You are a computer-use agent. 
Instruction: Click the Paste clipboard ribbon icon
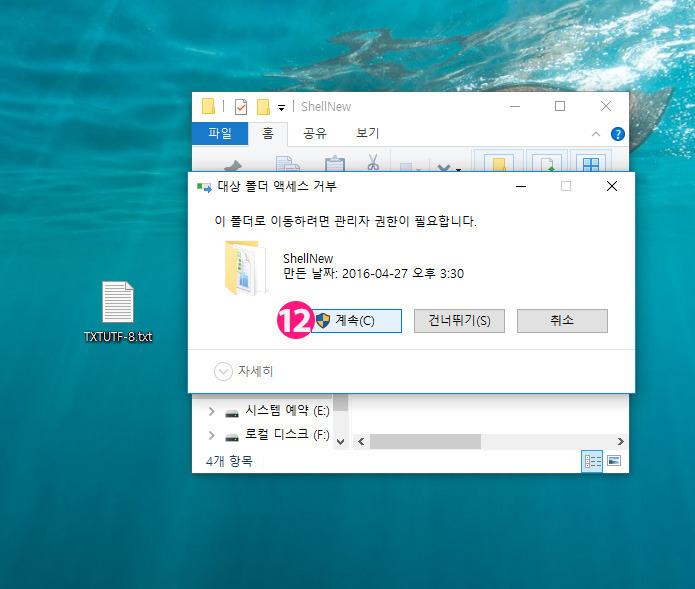coord(335,164)
